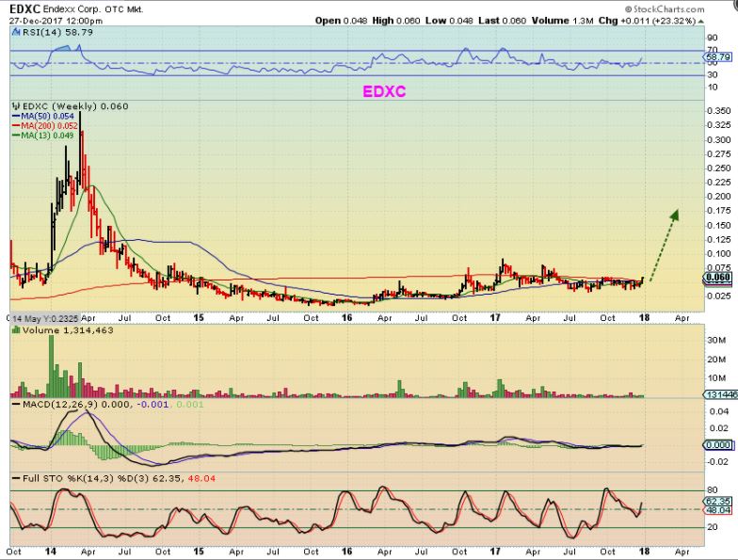Click the Low 0.048 value
Screen dimensions: 738x560
click(x=449, y=21)
